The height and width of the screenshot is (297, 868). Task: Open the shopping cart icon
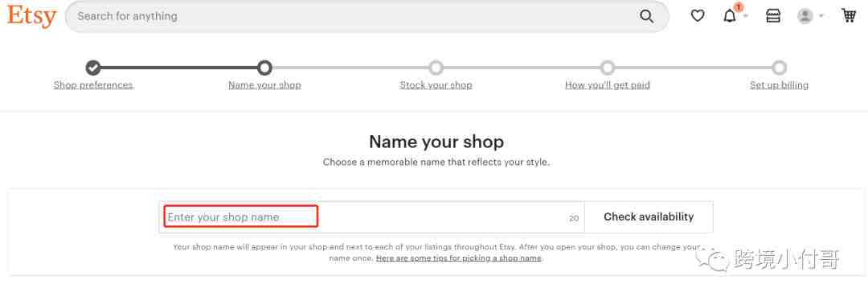[850, 15]
